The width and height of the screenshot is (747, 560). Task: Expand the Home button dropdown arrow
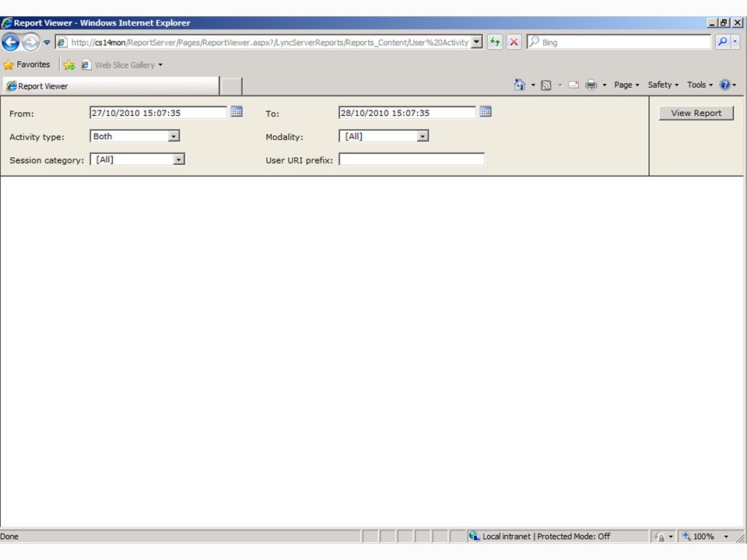pos(533,86)
